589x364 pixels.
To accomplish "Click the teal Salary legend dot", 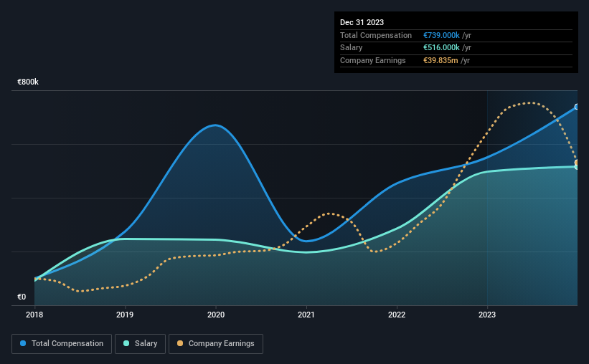I will [126, 343].
